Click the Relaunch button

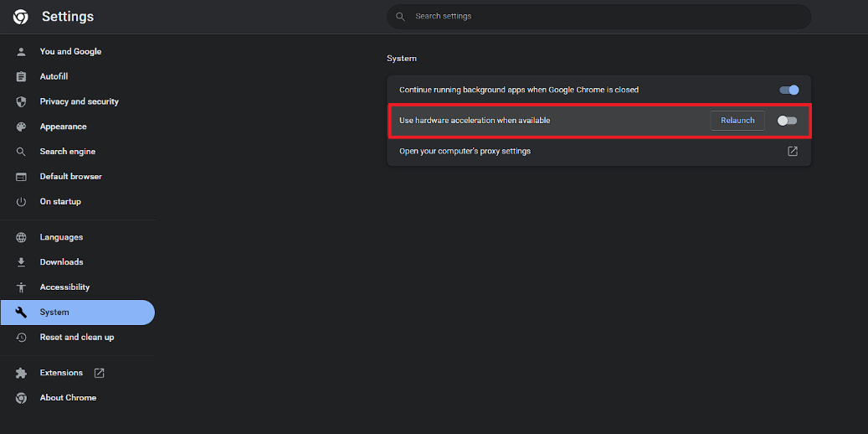tap(737, 121)
